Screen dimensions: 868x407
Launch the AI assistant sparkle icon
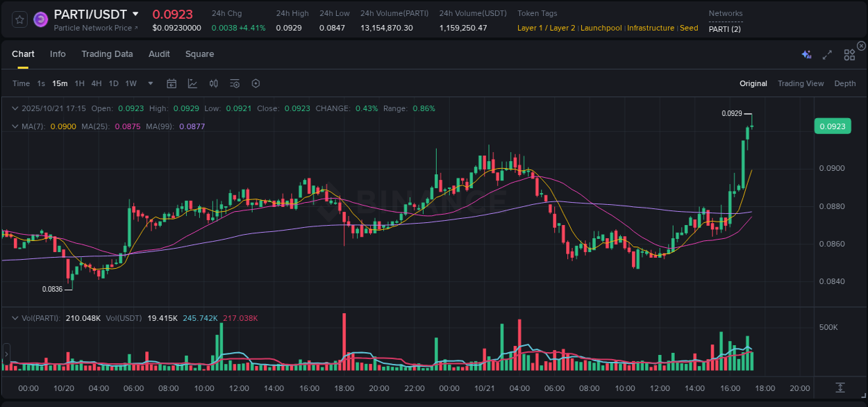(x=806, y=53)
